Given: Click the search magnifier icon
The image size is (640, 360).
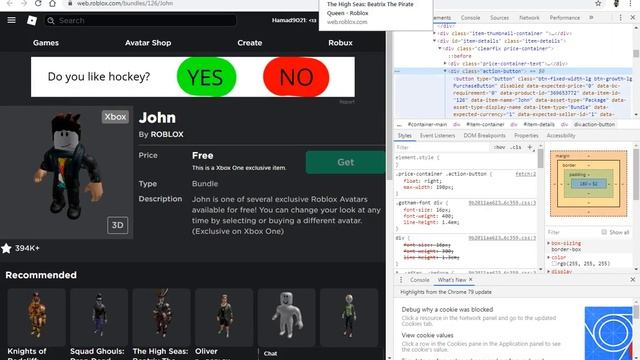Looking at the screenshot, I should (51, 20).
